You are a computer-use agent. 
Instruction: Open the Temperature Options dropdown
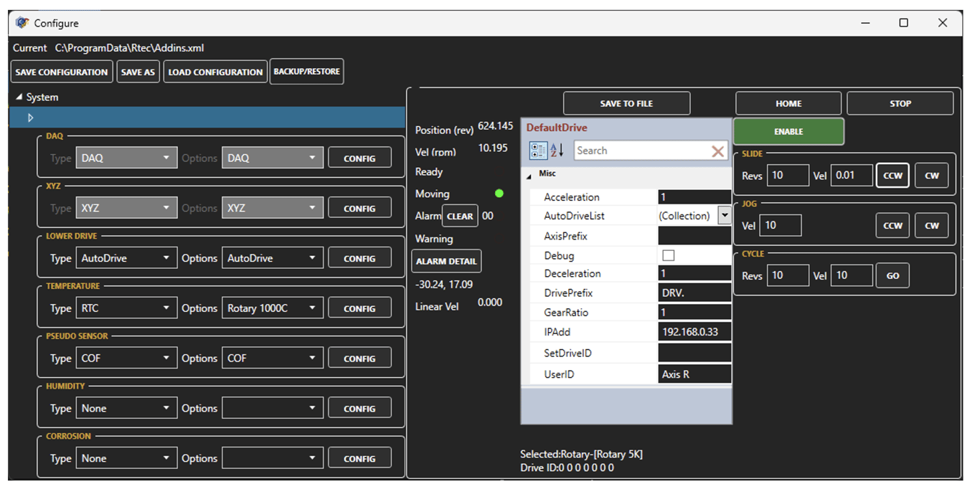pos(272,308)
